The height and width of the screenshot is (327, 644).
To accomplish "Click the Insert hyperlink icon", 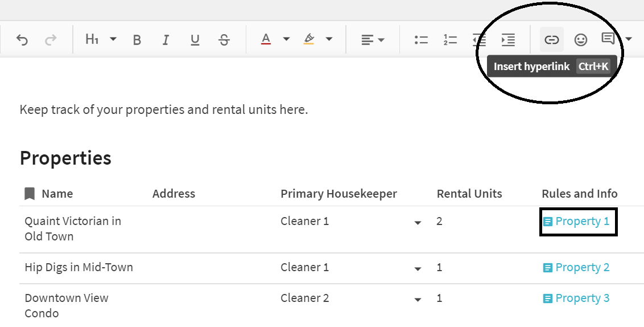I will coord(552,40).
